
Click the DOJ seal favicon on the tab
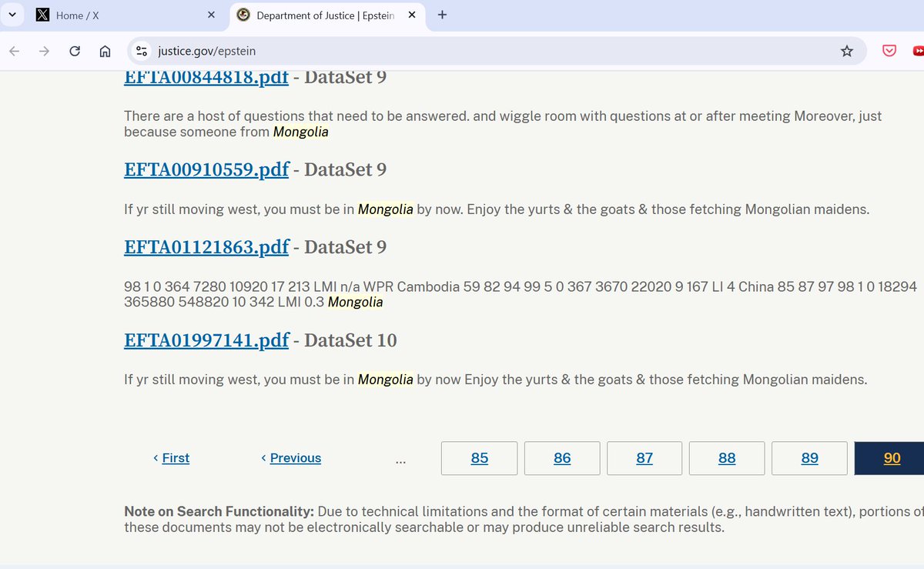[x=243, y=15]
